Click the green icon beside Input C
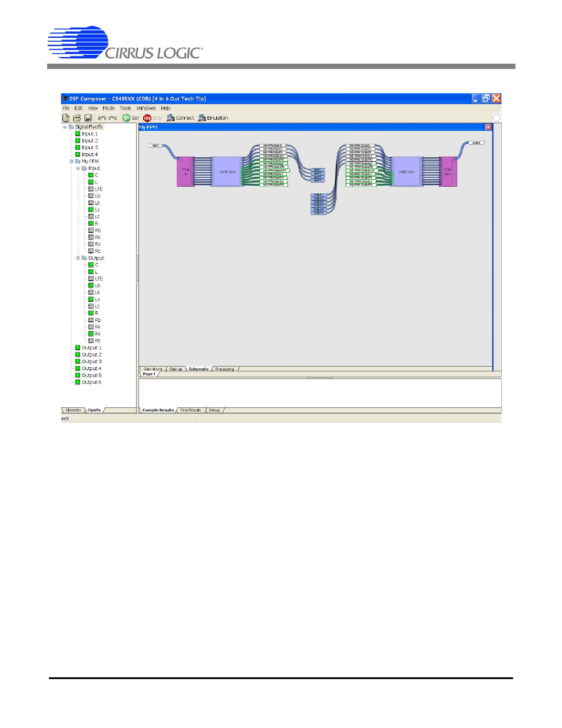 pos(91,175)
